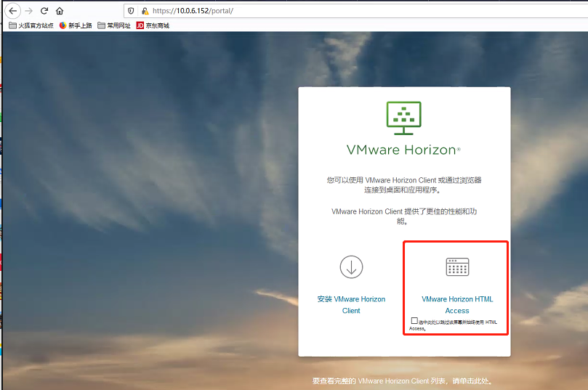Open the 安装 VMware Horizon Client link
The width and height of the screenshot is (588, 390).
click(351, 304)
